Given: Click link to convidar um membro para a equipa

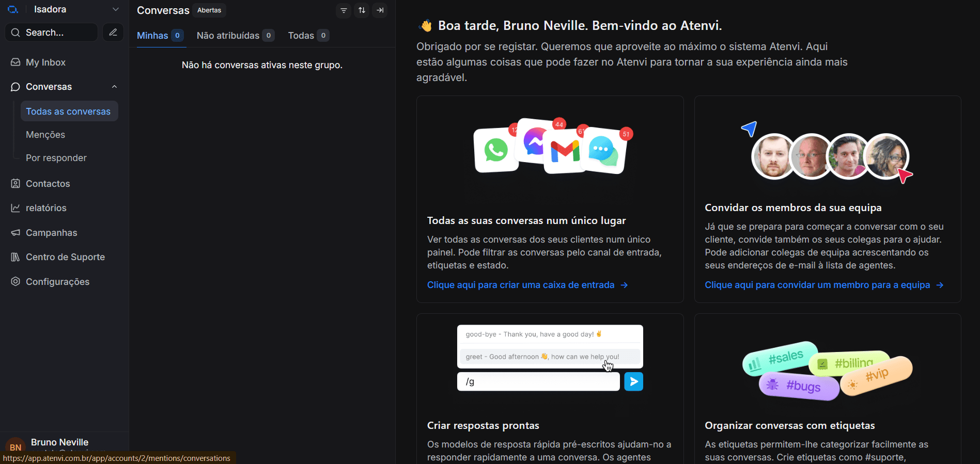Looking at the screenshot, I should pyautogui.click(x=824, y=285).
